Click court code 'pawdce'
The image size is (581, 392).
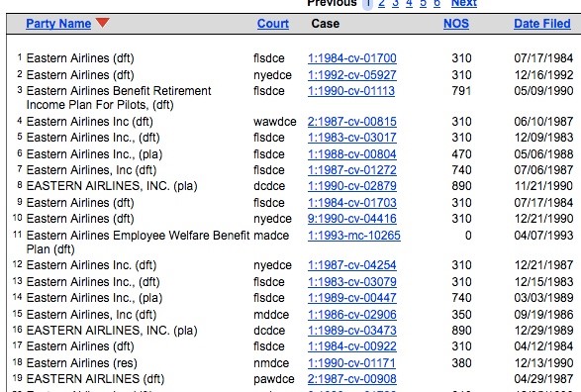[x=274, y=379]
